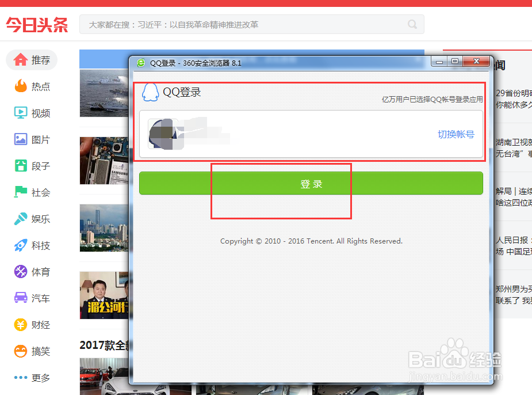Click the 娱乐 microphone icon

point(21,219)
